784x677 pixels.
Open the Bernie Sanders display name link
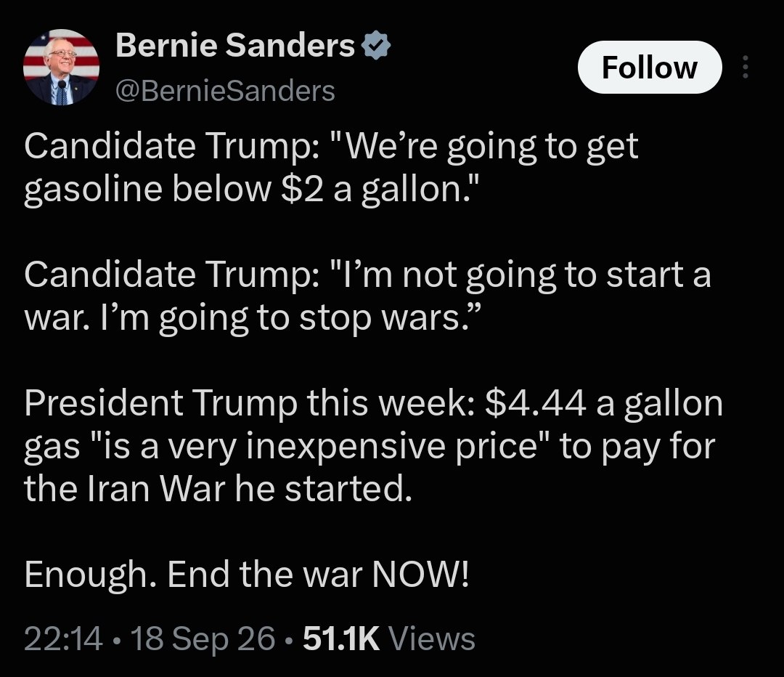coord(235,45)
